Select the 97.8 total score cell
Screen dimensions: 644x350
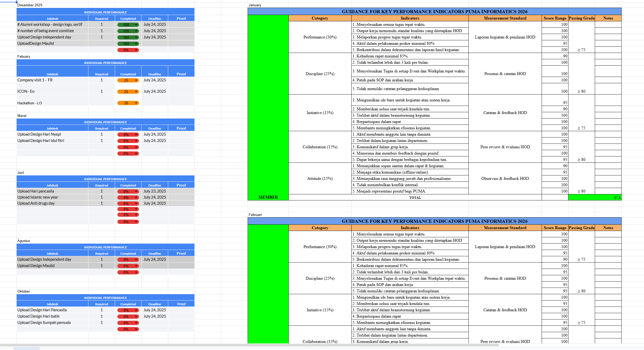coord(595,198)
